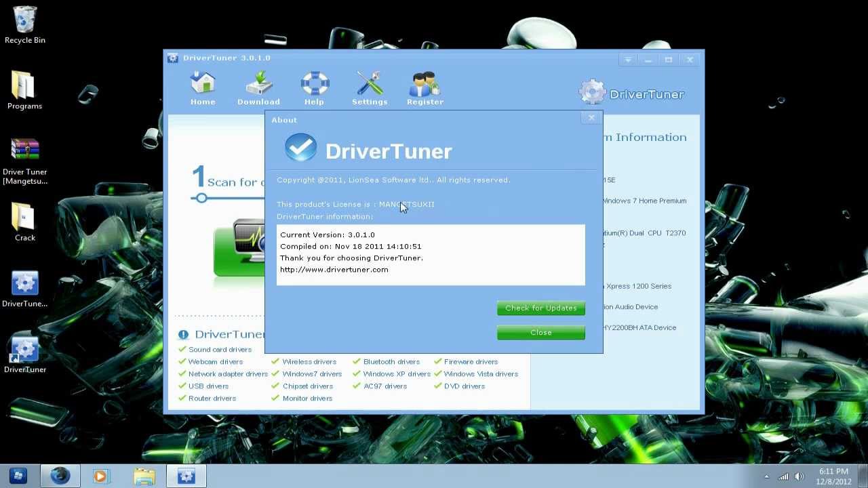This screenshot has width=868, height=488.
Task: Open the browser globe icon in taskbar
Action: coord(60,476)
